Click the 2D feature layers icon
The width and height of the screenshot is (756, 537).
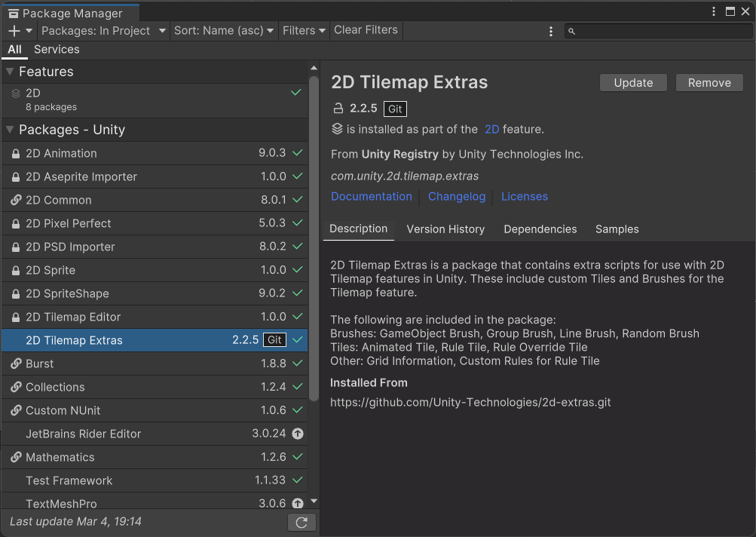click(x=16, y=93)
